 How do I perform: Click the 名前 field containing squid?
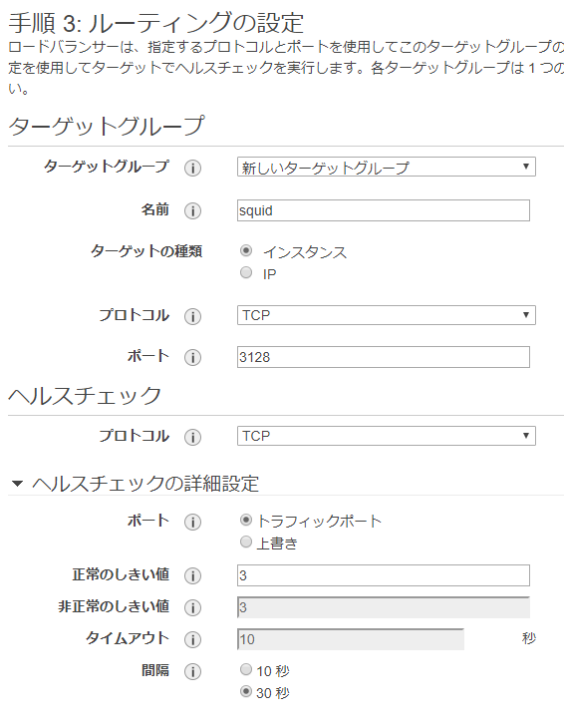pyautogui.click(x=383, y=210)
